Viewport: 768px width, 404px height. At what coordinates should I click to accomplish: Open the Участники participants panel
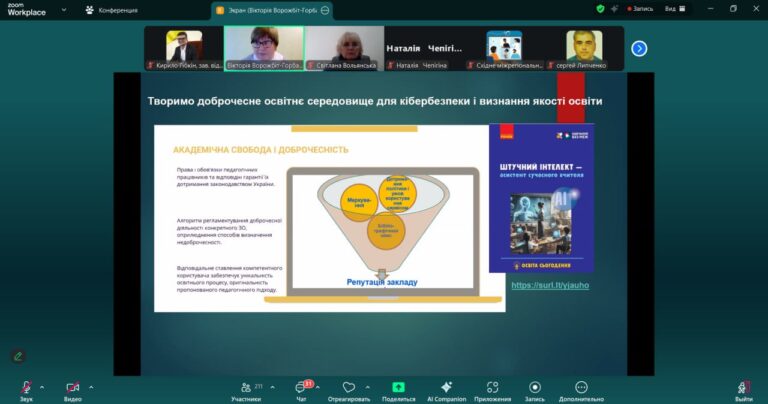(x=245, y=387)
